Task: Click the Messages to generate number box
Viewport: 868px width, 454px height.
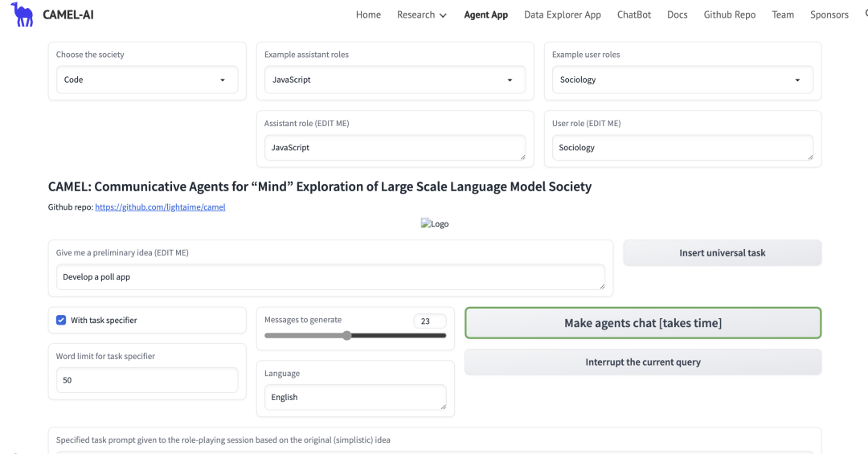Action: pyautogui.click(x=430, y=321)
